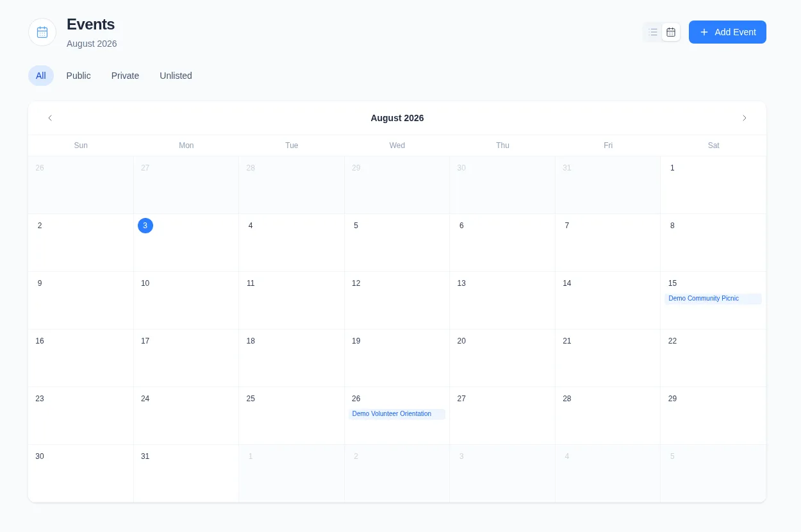Screen dimensions: 801x532
Task: Click the Sun column header
Action: tap(81, 145)
